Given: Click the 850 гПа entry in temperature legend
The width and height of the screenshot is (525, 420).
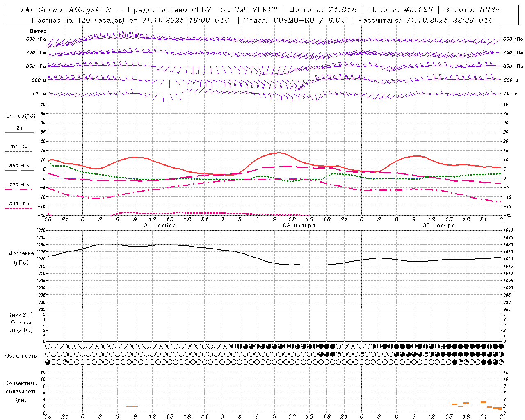Looking at the screenshot, I should (19, 166).
